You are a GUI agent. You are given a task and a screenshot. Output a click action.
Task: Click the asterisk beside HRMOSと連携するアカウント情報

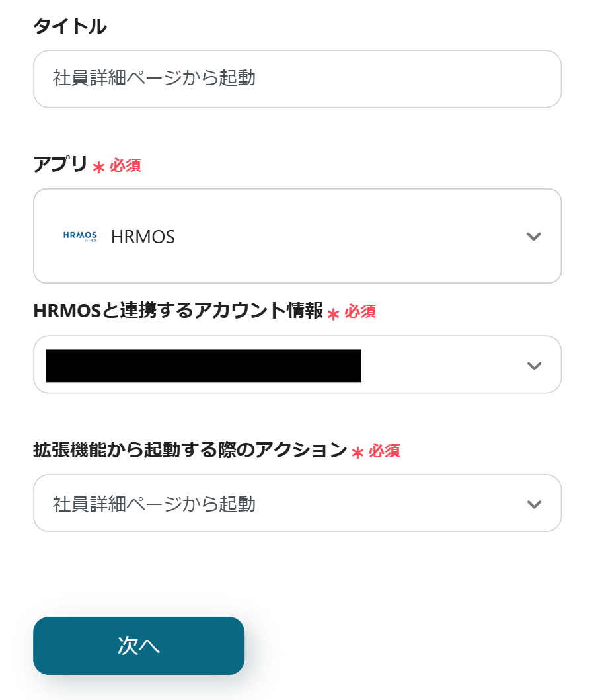pyautogui.click(x=333, y=314)
